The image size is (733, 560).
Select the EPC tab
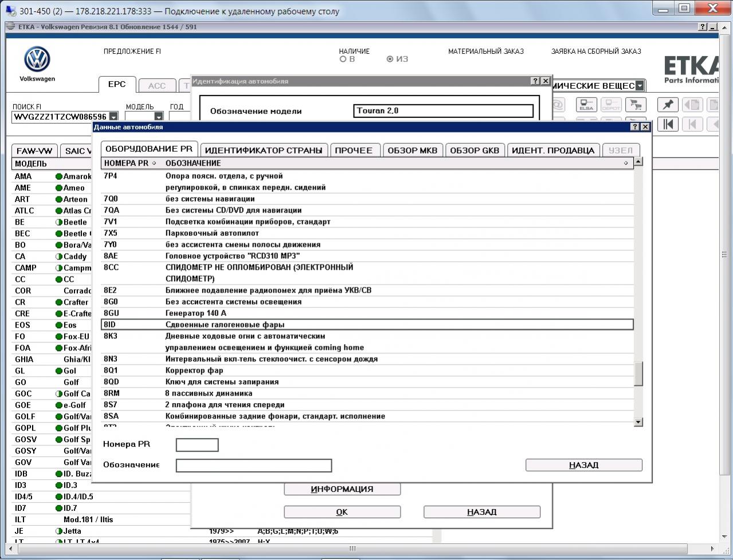pos(117,84)
